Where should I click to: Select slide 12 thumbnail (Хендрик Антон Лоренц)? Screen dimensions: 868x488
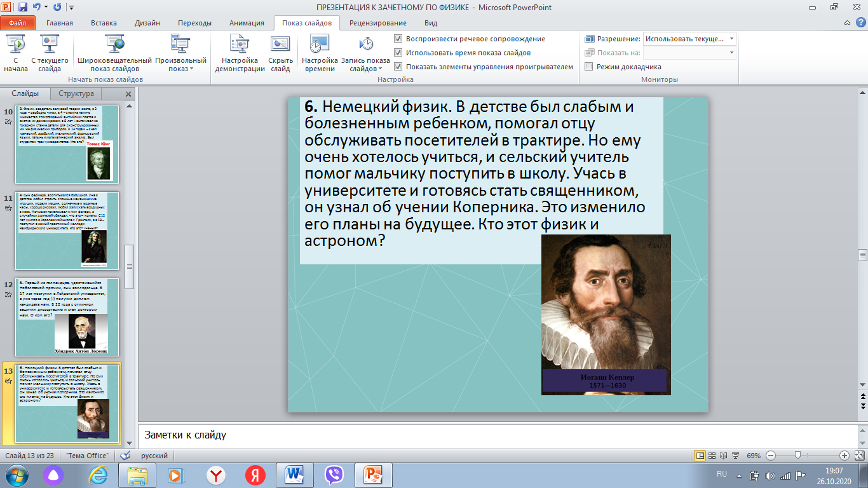click(x=67, y=317)
